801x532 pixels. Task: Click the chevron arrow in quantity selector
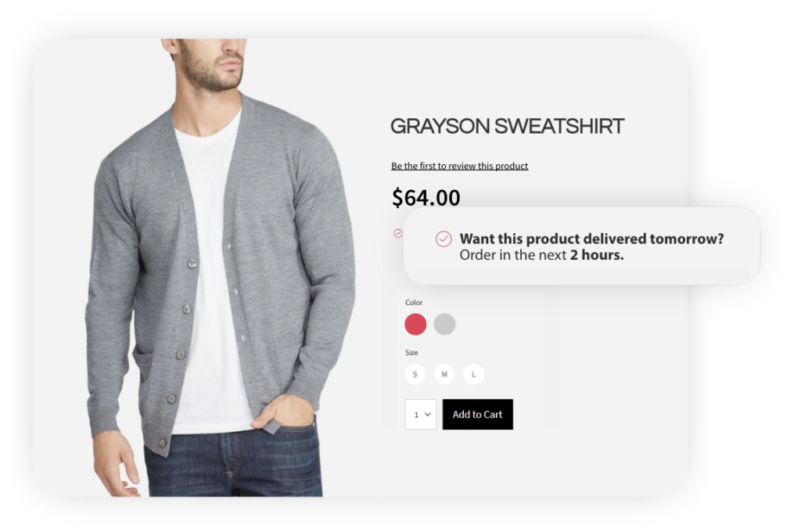(x=428, y=415)
